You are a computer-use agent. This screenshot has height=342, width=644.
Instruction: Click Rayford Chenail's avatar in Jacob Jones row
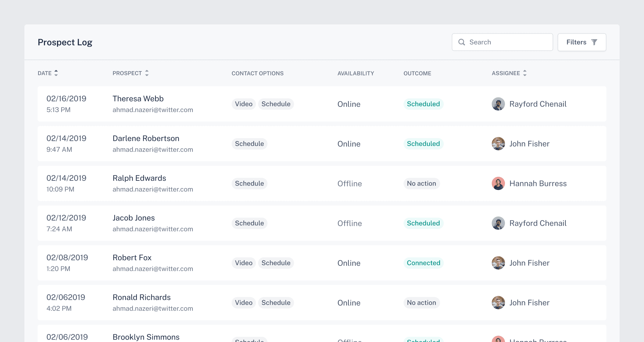coord(498,223)
